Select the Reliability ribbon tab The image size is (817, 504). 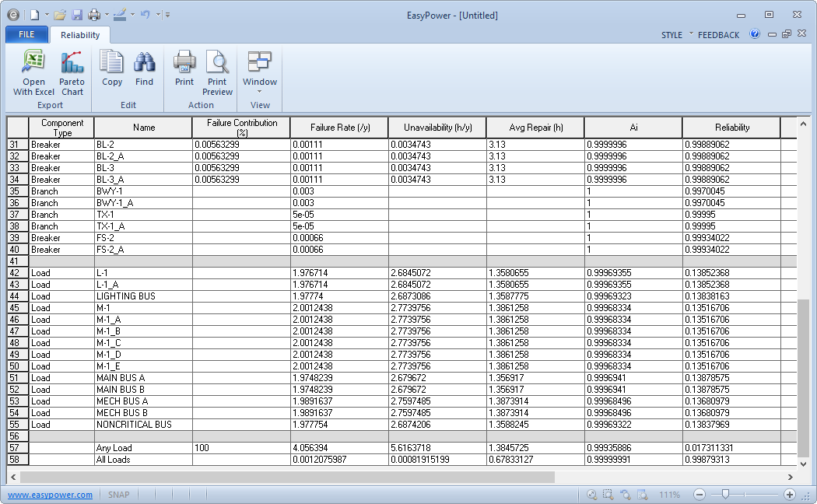click(x=80, y=35)
